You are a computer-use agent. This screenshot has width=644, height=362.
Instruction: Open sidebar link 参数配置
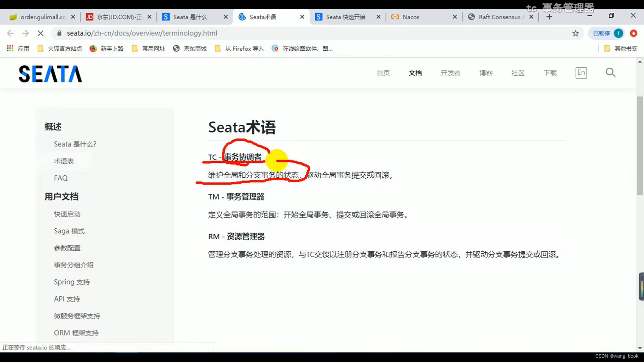pos(67,248)
